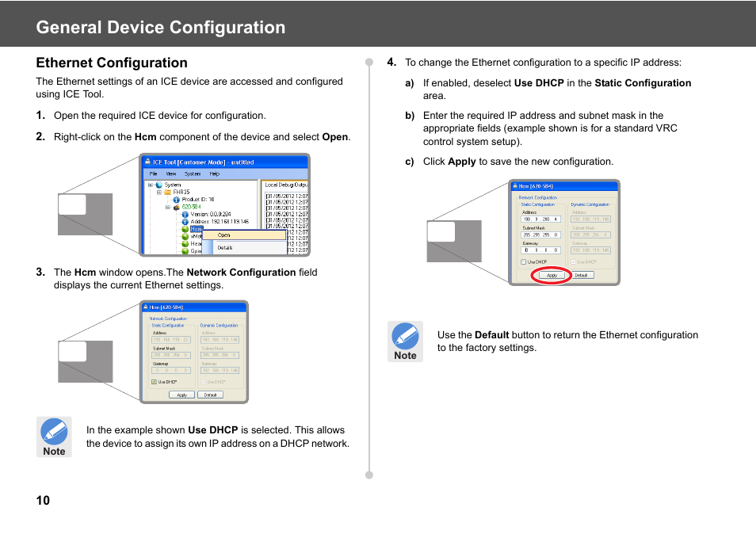Click dynamic Gateway field in step 4 window
Image resolution: width=756 pixels, height=534 pixels.
(x=590, y=250)
